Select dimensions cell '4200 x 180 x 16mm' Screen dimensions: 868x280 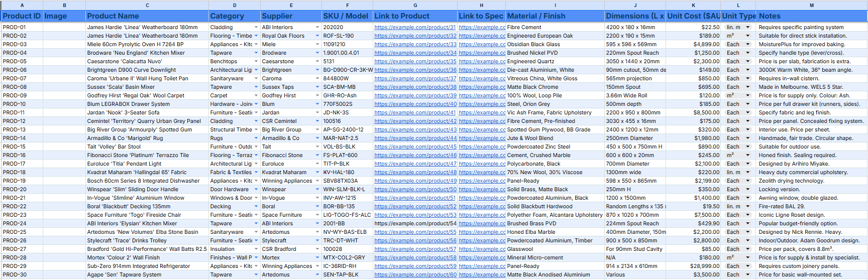point(635,28)
